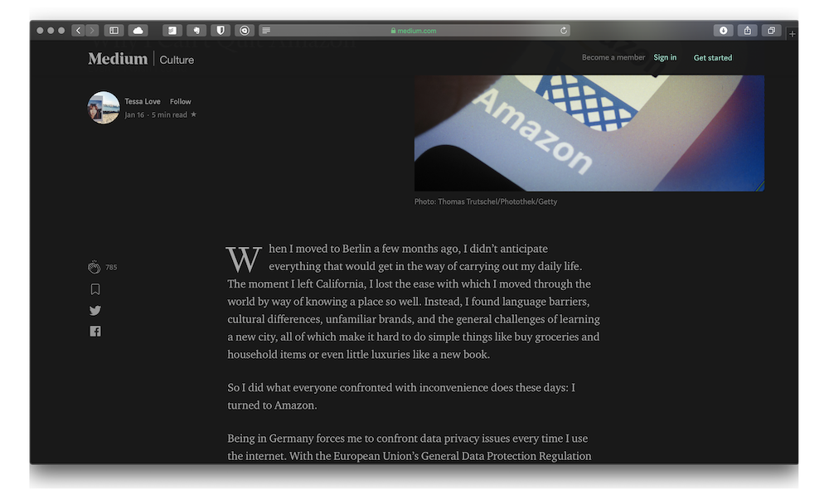The width and height of the screenshot is (829, 504).
Task: Click the Evernote elephant extension icon
Action: (196, 31)
